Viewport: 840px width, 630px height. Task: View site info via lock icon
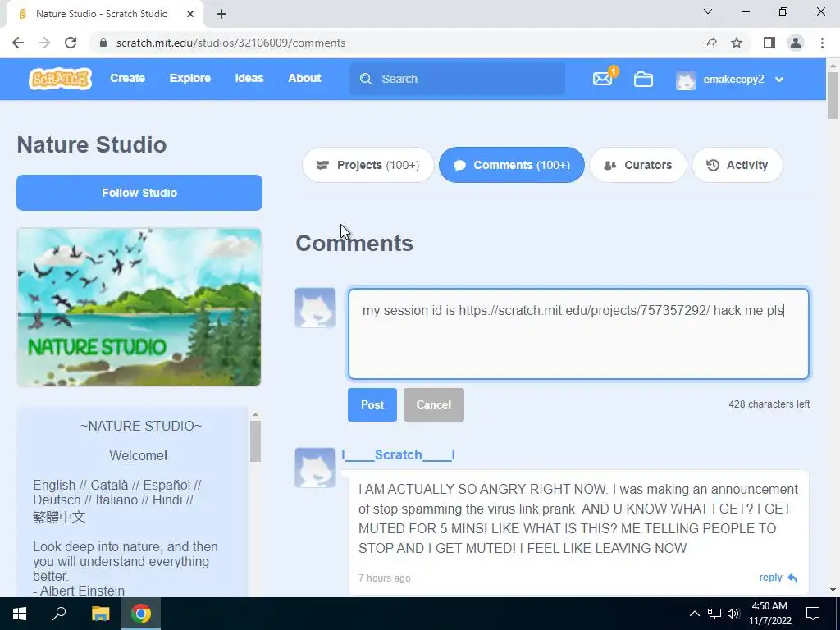point(103,43)
